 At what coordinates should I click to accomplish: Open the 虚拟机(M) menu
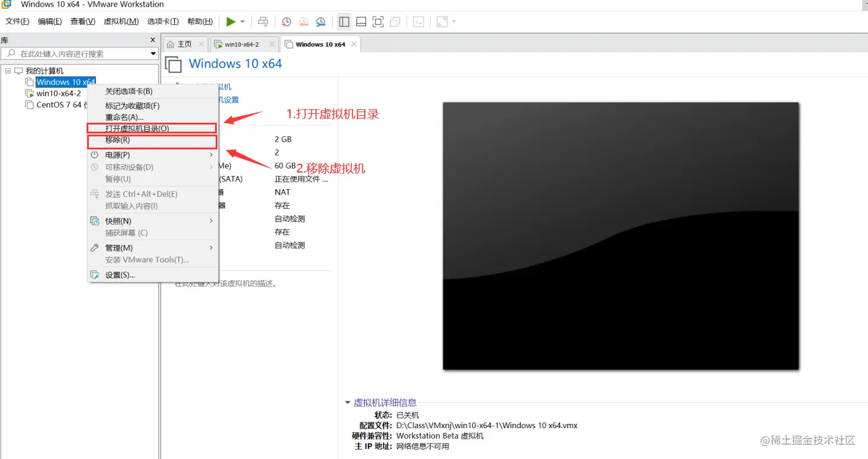pyautogui.click(x=121, y=21)
